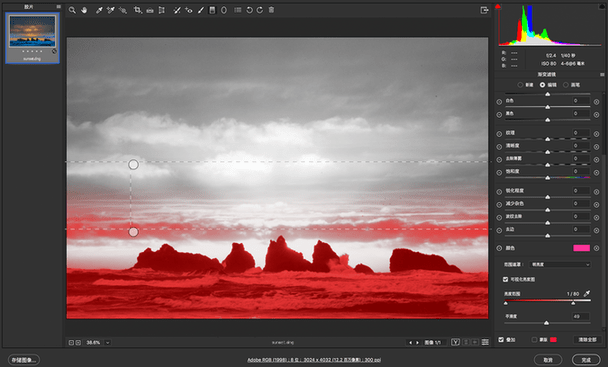Viewport: 608px width, 367px height.
Task: Toggle highlight clipping warning in histogram
Action: [603, 7]
